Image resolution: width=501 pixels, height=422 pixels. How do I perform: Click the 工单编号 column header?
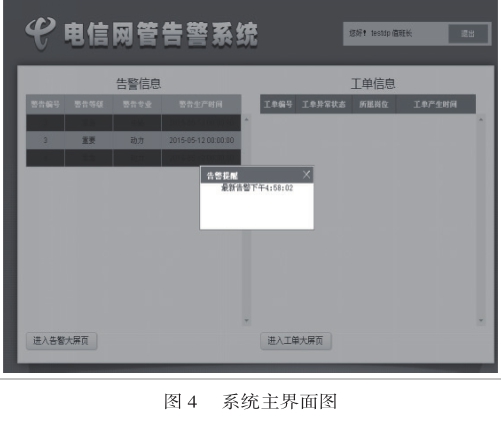[x=278, y=104]
